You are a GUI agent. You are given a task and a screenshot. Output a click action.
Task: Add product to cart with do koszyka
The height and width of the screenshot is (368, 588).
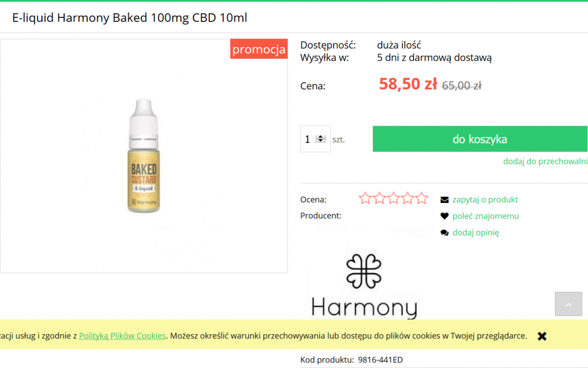(480, 139)
